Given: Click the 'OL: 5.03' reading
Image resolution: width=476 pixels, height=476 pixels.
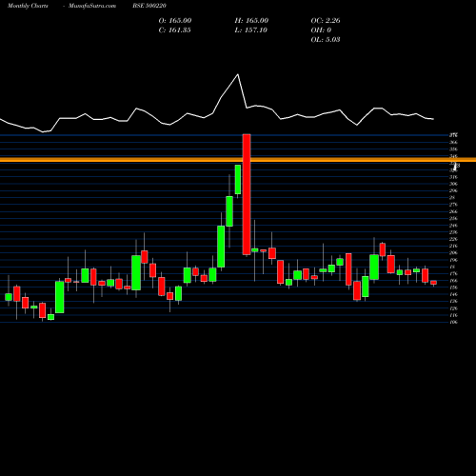Looking at the screenshot, I should pyautogui.click(x=326, y=39).
